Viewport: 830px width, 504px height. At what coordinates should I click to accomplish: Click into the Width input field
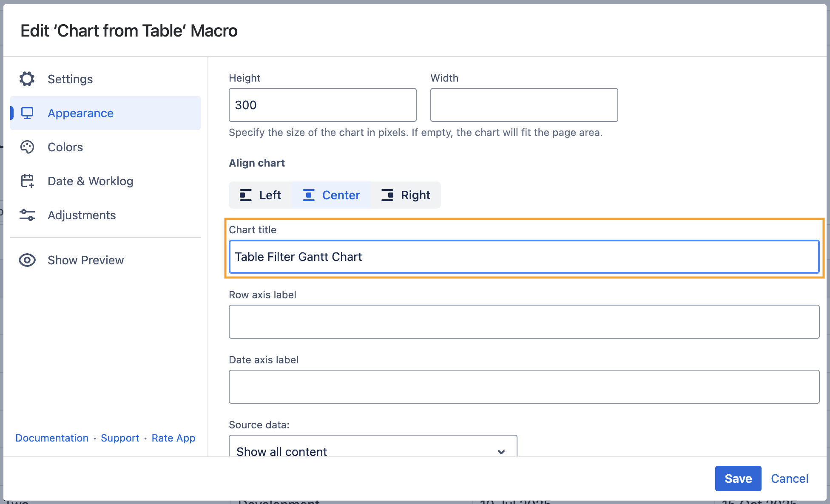click(524, 105)
